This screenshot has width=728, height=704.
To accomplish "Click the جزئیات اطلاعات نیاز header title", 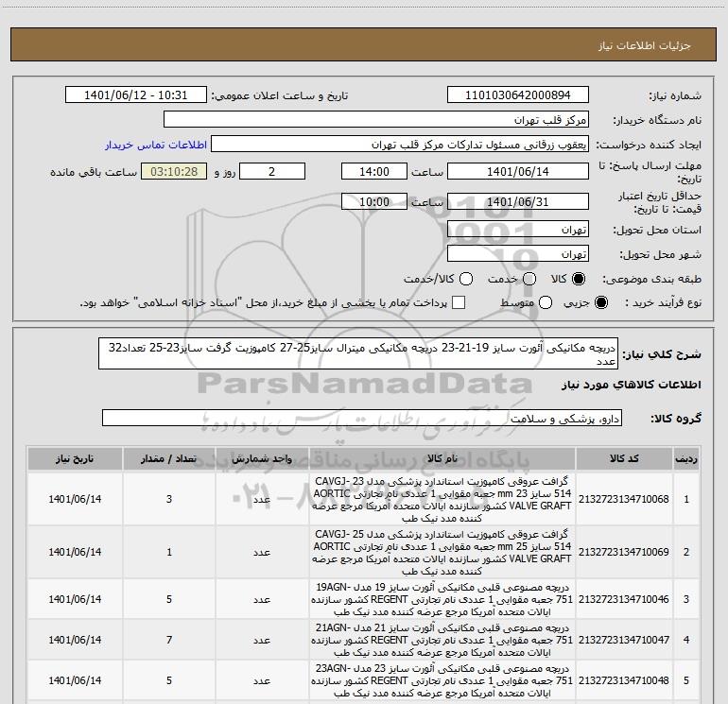I will (x=644, y=45).
